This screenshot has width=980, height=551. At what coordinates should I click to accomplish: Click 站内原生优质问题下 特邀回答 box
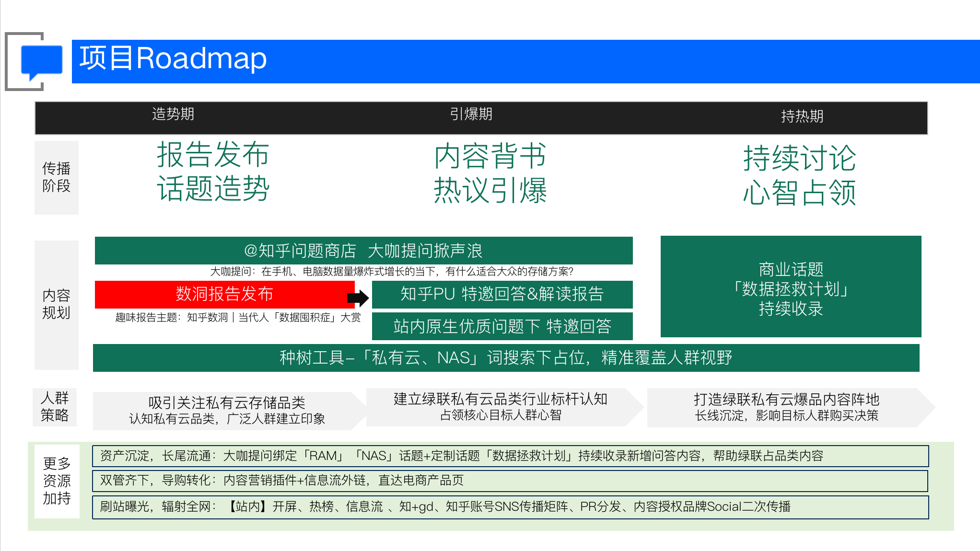click(502, 326)
